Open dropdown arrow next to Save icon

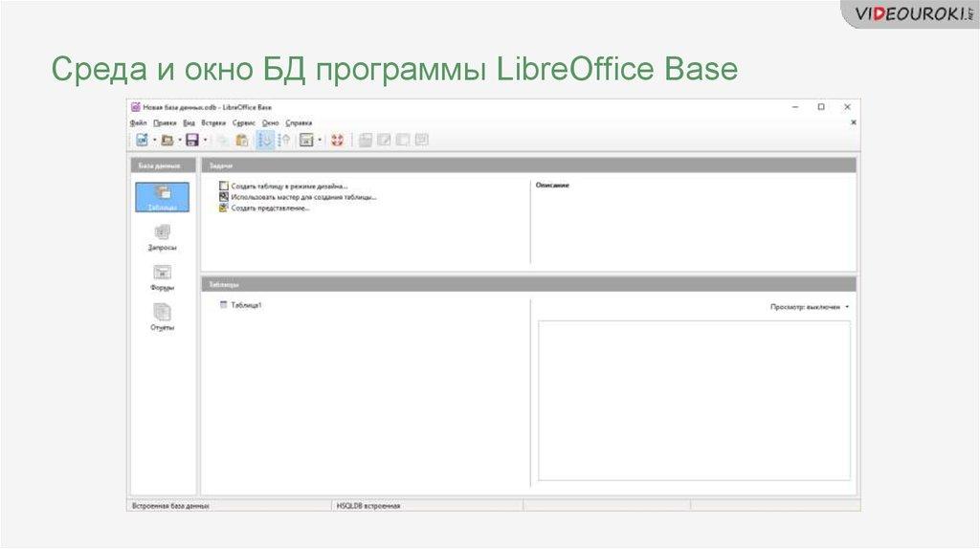[204, 140]
